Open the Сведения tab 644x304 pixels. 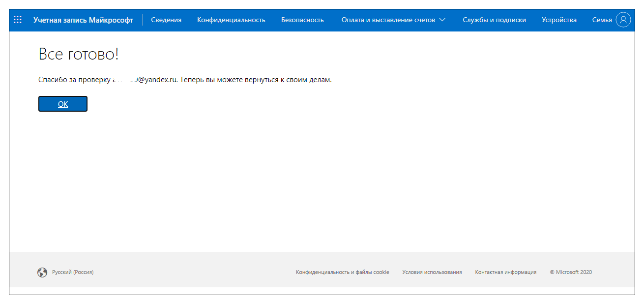[166, 20]
